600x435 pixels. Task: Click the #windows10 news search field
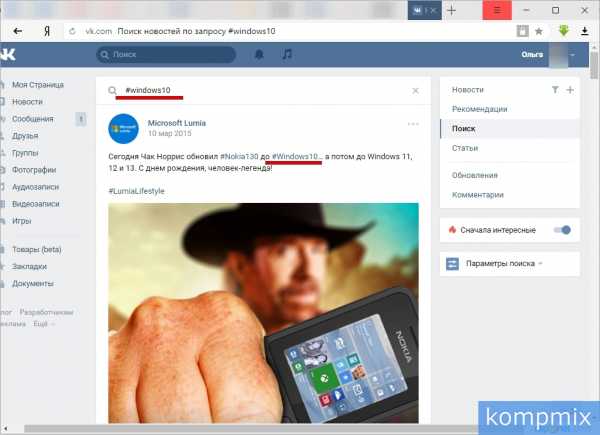[x=264, y=91]
